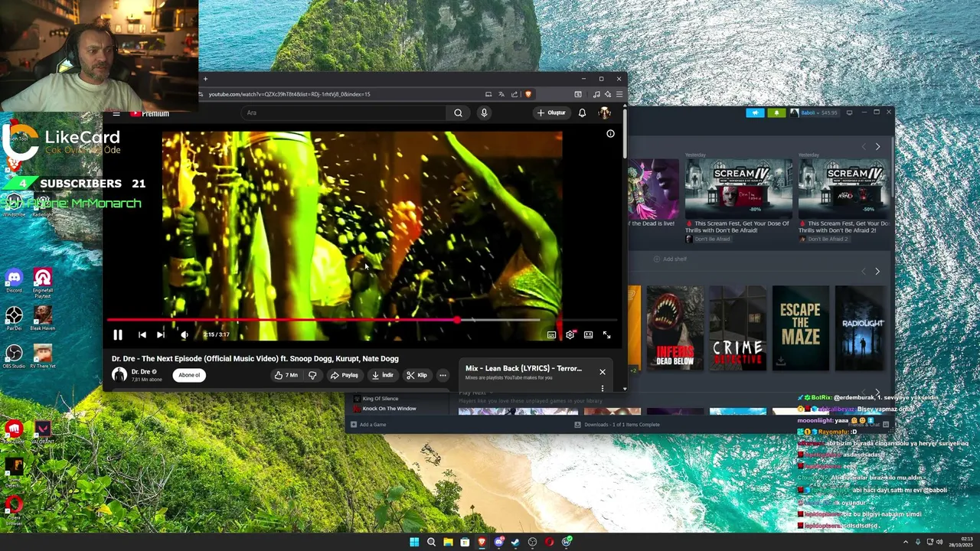Open OBS Studio desktop shortcut

tap(14, 356)
